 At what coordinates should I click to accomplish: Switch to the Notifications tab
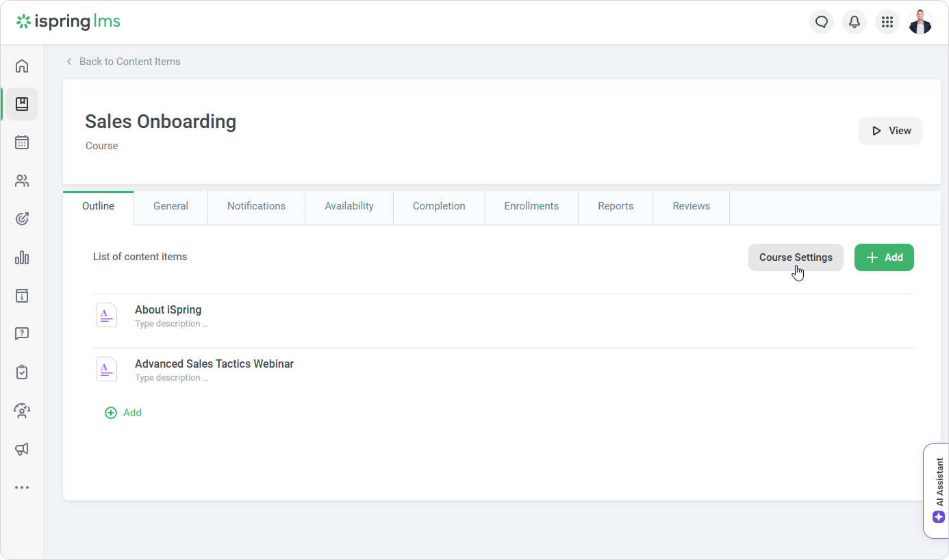pos(256,206)
